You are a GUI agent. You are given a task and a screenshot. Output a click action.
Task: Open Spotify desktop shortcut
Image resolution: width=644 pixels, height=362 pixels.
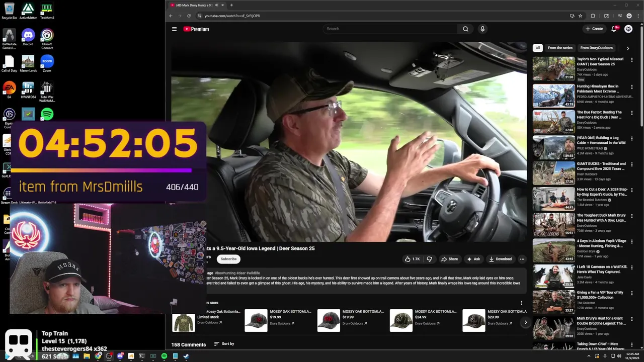47,115
